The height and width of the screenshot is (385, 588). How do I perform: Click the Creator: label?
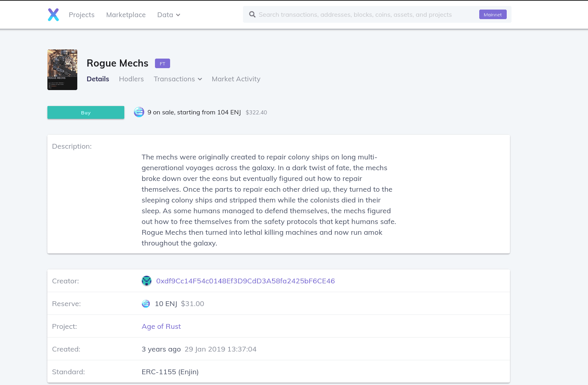pos(66,281)
